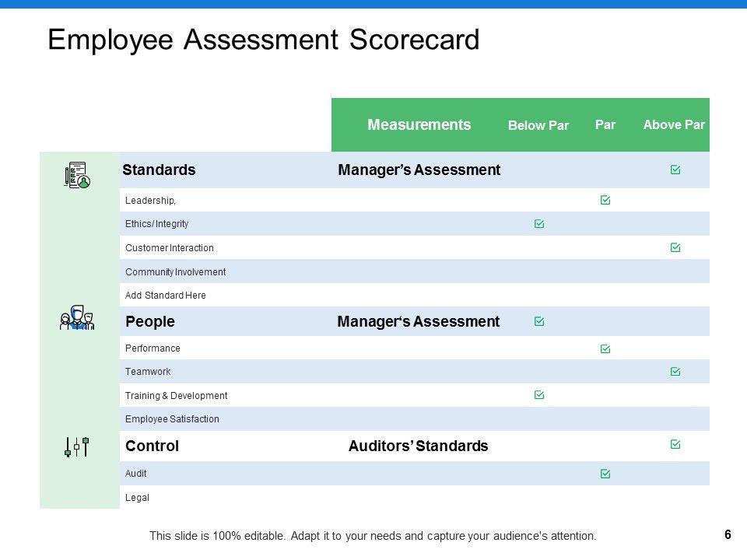
Task: Click the Below Par checkmark for Ethics/Integrity
Action: [x=539, y=224]
